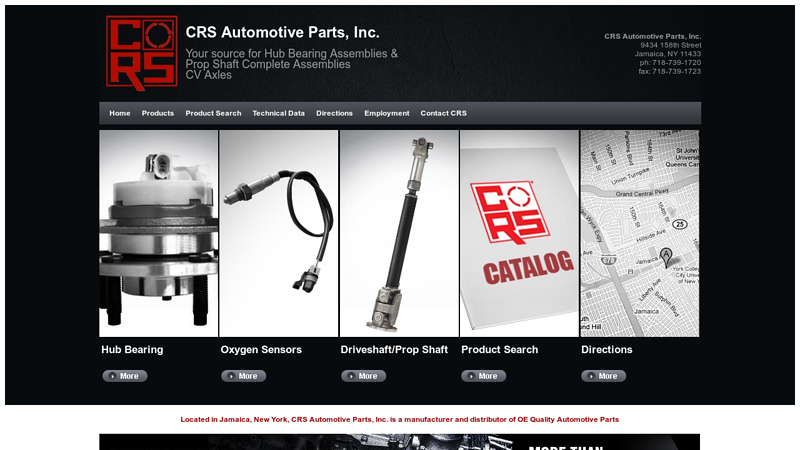Click the Oxygen Sensors product image
Screen dimensions: 800x450
click(x=279, y=233)
